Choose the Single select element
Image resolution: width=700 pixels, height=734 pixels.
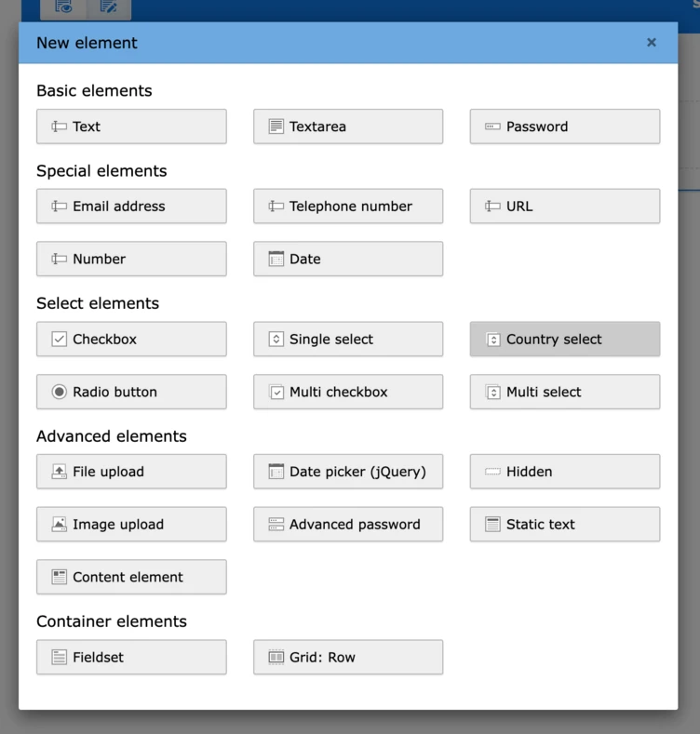click(348, 339)
